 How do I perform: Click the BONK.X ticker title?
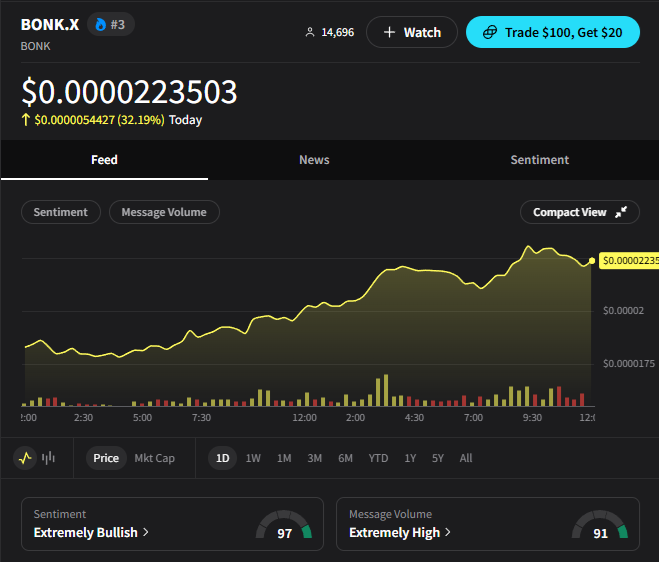tap(50, 24)
